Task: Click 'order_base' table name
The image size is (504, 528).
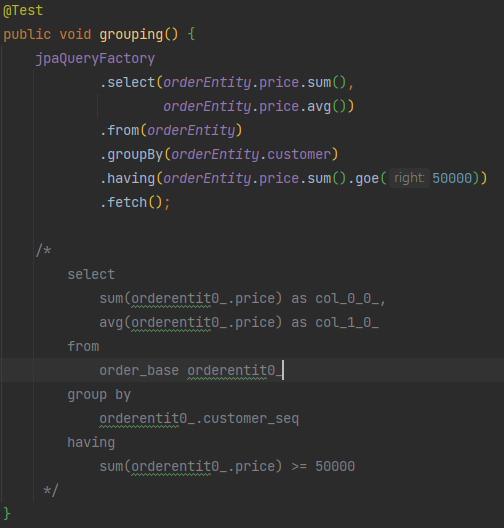Action: [x=139, y=371]
